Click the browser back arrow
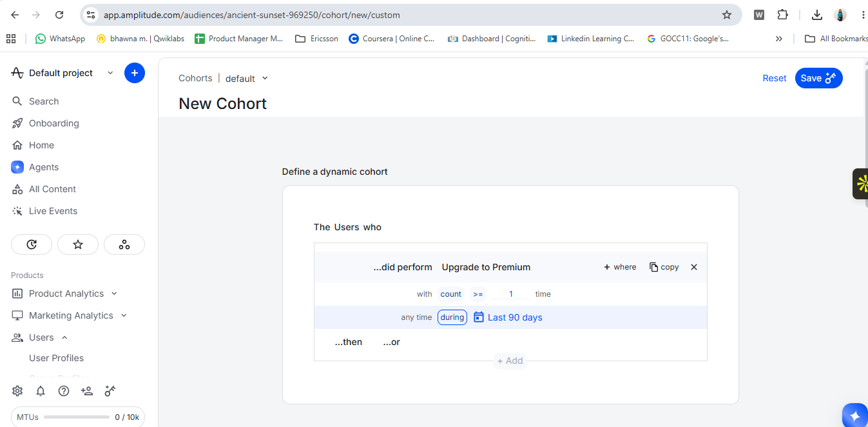Screen dimensions: 868x427 [15, 15]
